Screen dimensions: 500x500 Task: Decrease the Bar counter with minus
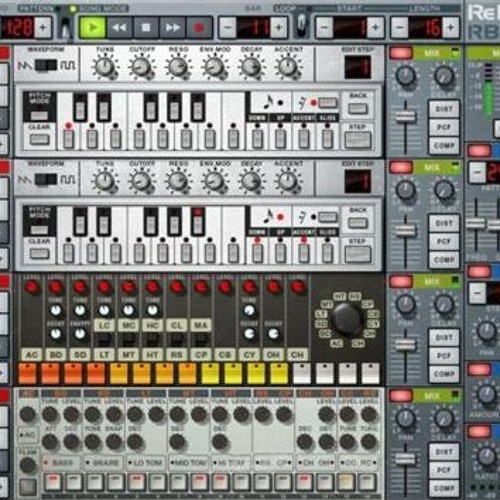pos(228,27)
